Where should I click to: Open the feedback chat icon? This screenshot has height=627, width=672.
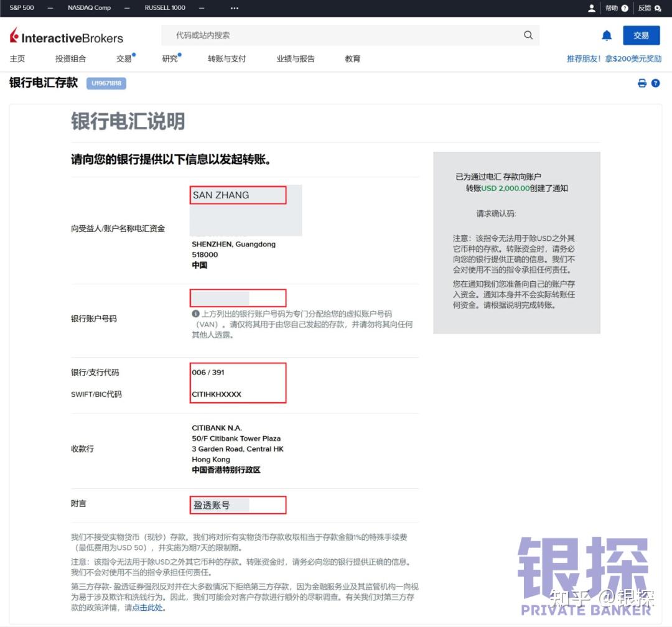[x=658, y=8]
